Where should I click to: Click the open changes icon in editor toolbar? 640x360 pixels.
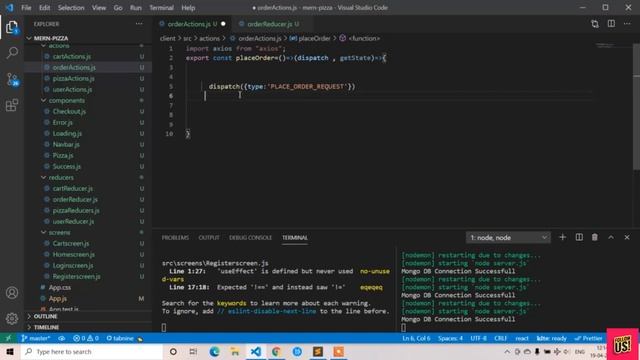pos(595,24)
